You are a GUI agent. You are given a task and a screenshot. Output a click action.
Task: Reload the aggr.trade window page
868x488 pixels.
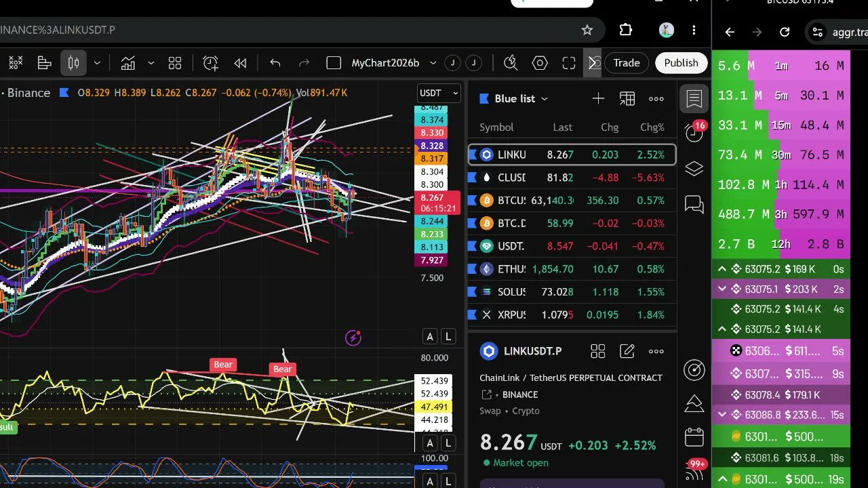(x=785, y=32)
